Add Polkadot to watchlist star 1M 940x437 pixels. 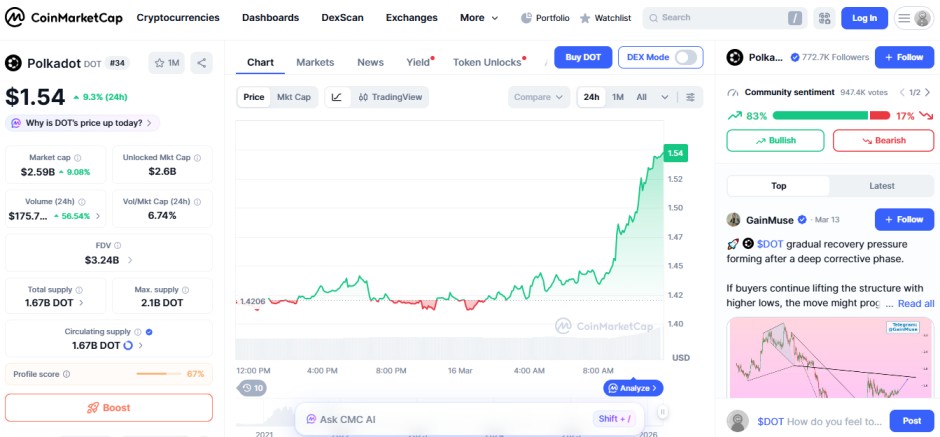tap(167, 63)
